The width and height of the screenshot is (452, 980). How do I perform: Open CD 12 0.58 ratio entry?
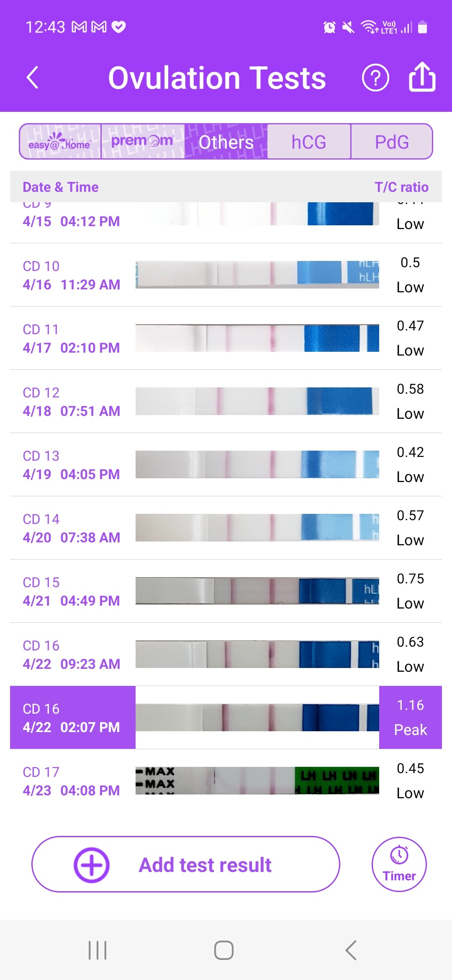[x=410, y=401]
